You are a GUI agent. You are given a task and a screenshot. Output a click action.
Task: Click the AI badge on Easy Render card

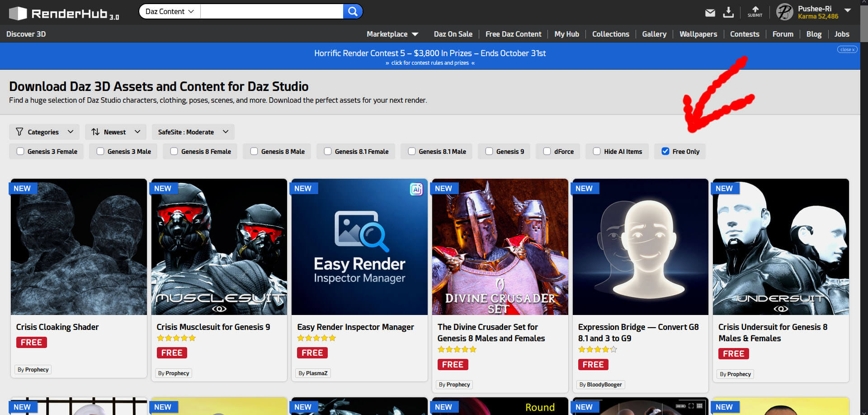coord(416,189)
